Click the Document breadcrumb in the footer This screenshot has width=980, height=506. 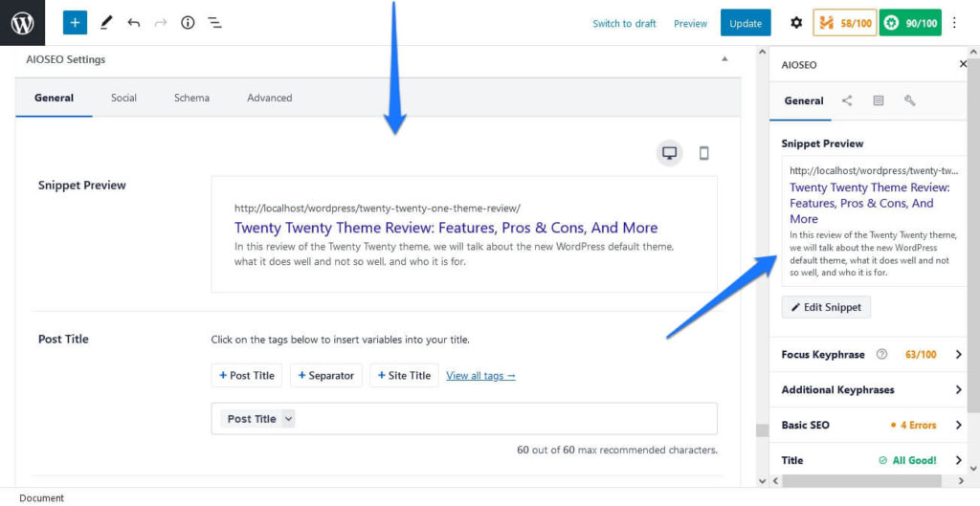point(42,498)
